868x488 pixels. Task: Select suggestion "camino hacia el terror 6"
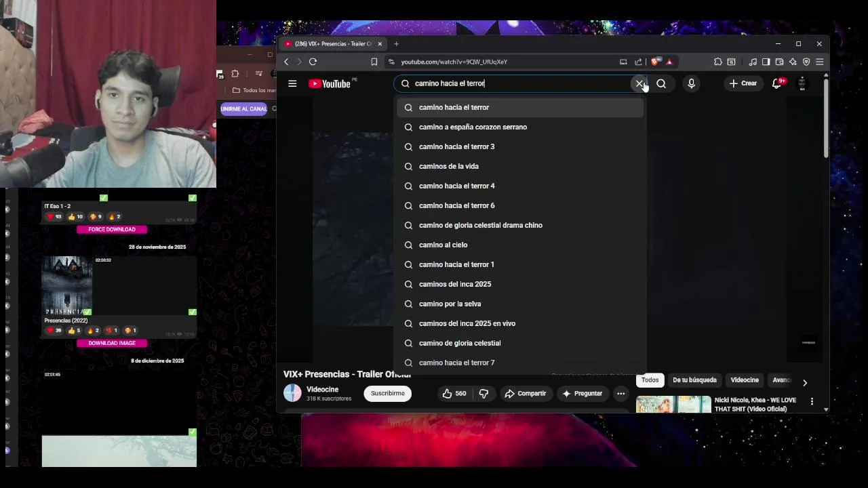(x=520, y=205)
